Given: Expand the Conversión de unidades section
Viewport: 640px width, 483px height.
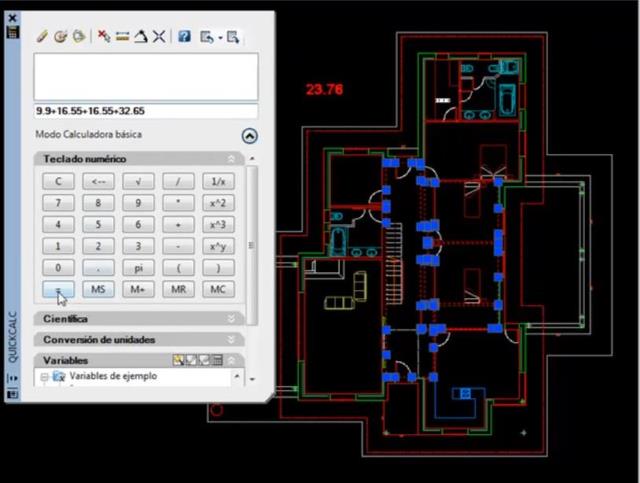Looking at the screenshot, I should pos(231,339).
